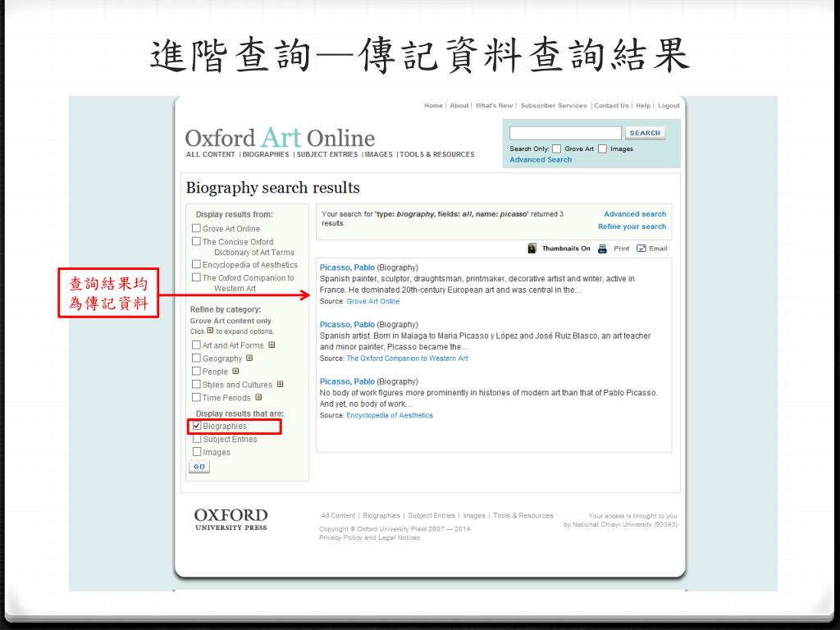840x630 pixels.
Task: Expand the Geography options
Action: (249, 358)
